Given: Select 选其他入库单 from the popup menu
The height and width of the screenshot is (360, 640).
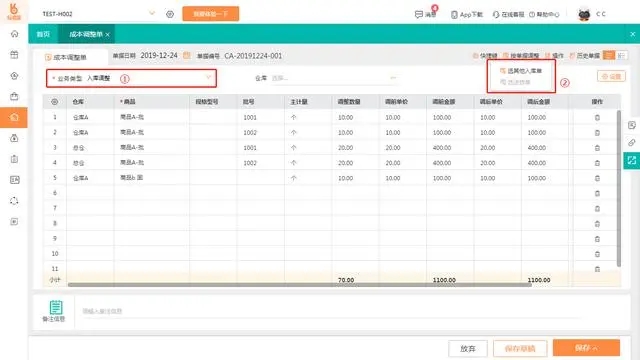Looking at the screenshot, I should pos(521,71).
